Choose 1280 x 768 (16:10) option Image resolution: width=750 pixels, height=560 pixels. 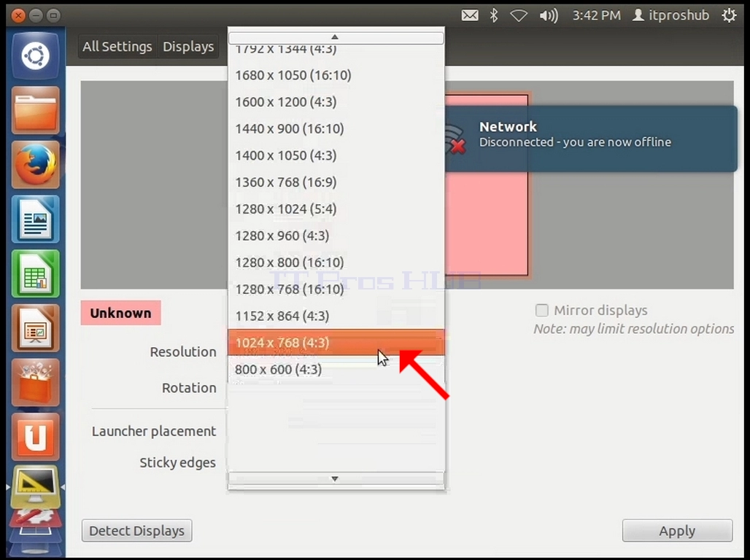coord(336,289)
